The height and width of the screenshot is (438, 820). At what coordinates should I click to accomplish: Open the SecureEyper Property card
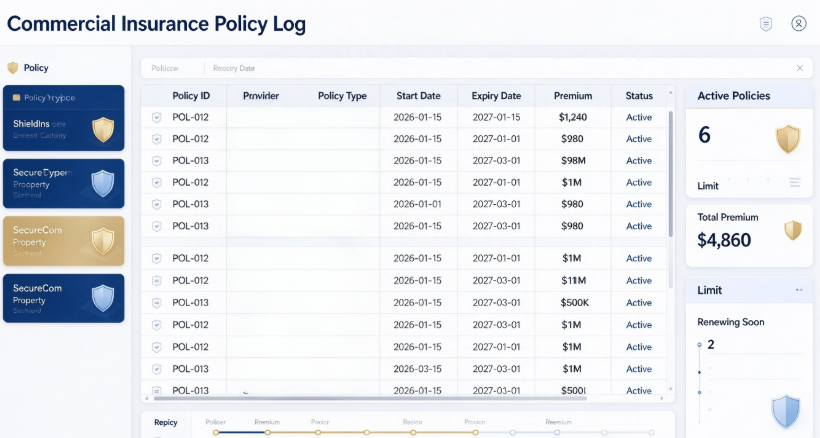[x=64, y=183]
